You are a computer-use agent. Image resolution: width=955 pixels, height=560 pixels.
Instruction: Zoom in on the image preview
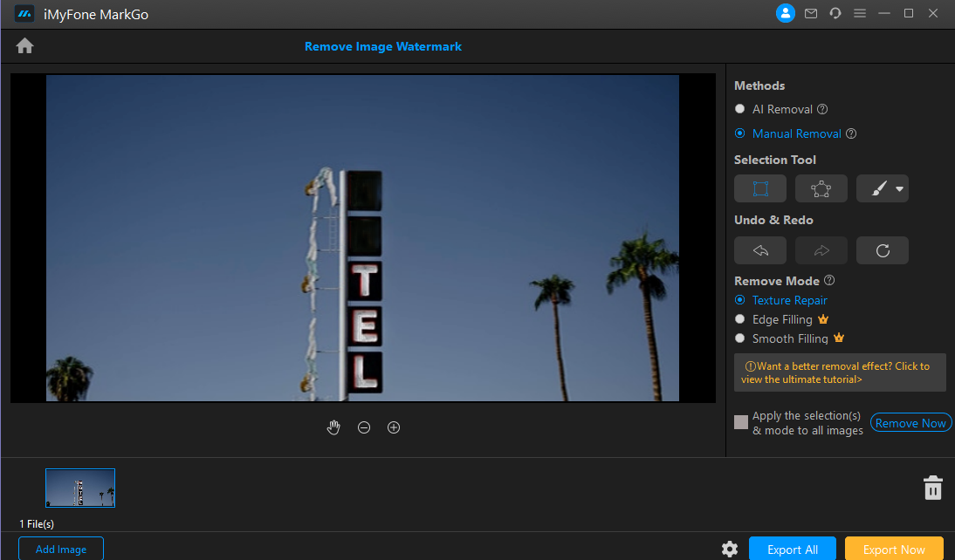tap(394, 427)
